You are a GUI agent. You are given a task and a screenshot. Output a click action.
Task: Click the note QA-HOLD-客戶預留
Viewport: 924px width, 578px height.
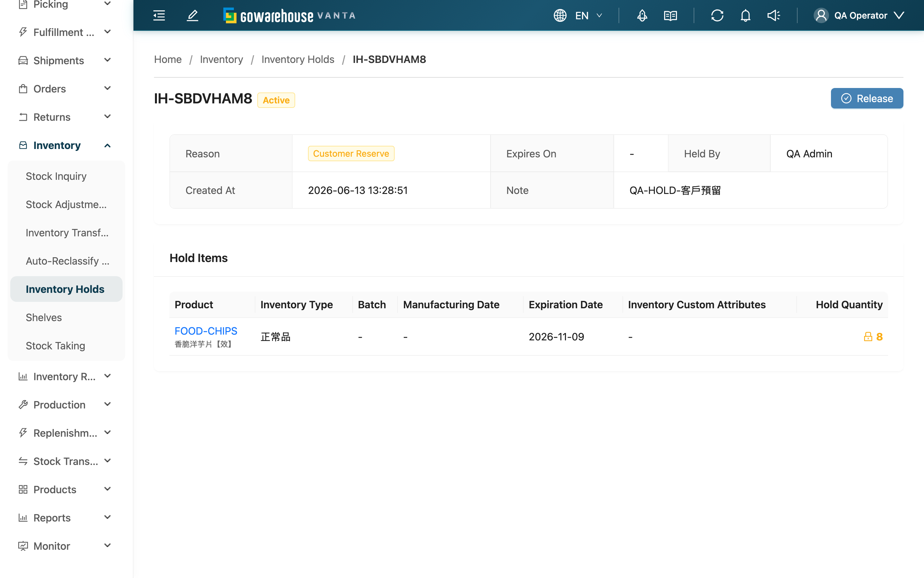[x=675, y=190]
